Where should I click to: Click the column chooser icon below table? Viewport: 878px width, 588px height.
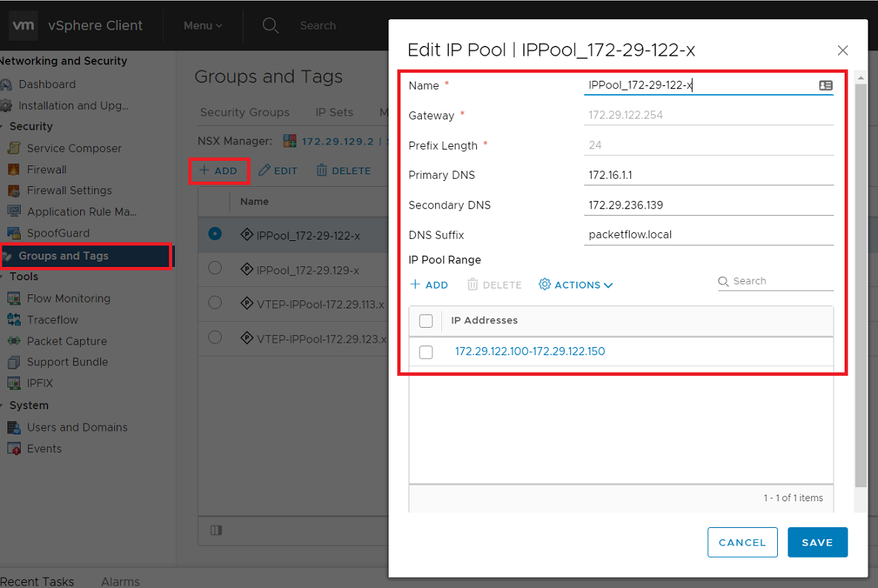pos(216,530)
